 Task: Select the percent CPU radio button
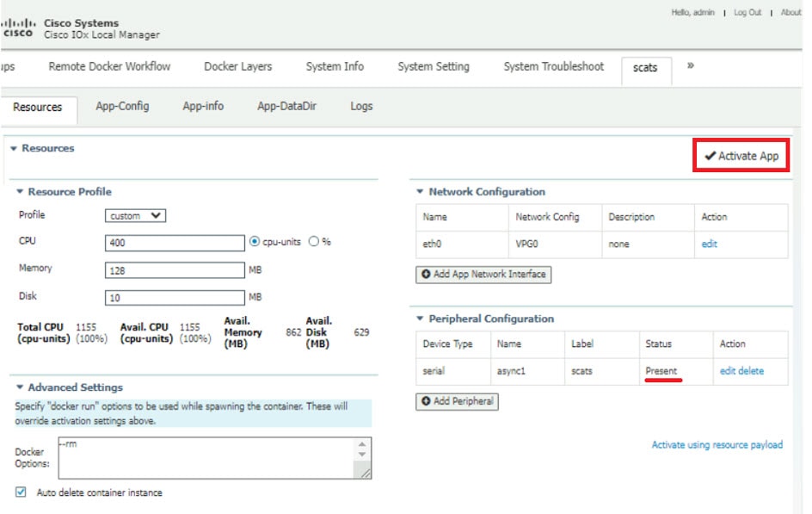click(314, 242)
